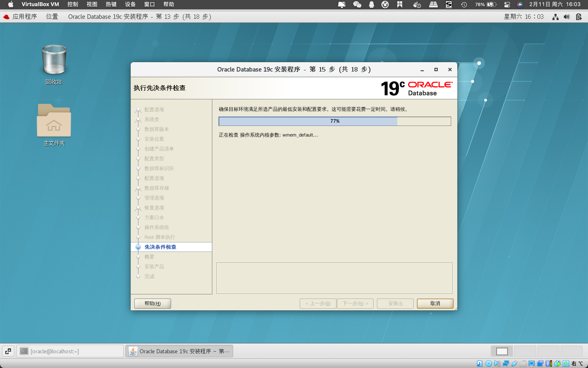Click the Siri icon in menu bar

(519, 4)
